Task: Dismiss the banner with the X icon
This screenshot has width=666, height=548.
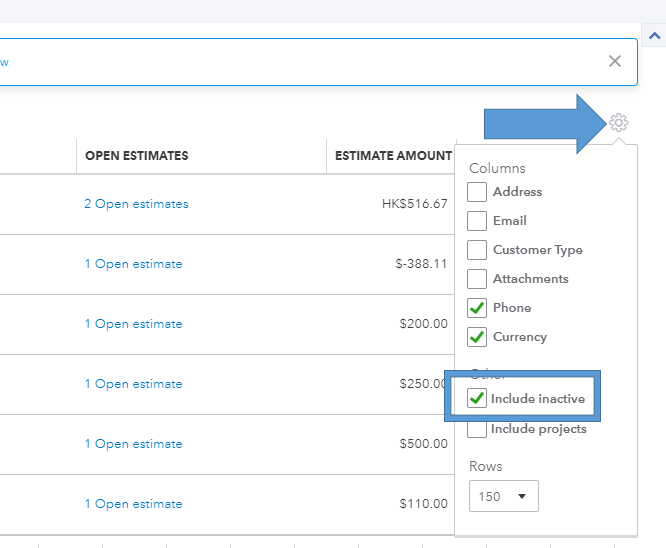Action: point(615,61)
